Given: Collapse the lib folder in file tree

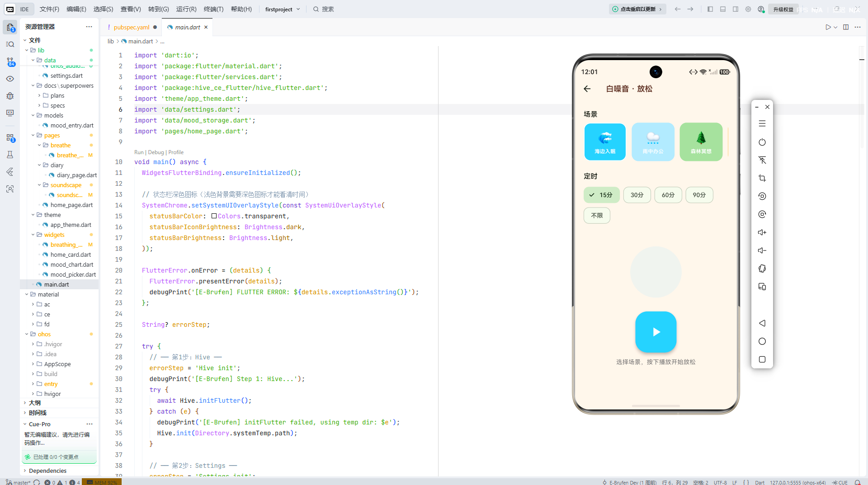Looking at the screenshot, I should (x=27, y=50).
